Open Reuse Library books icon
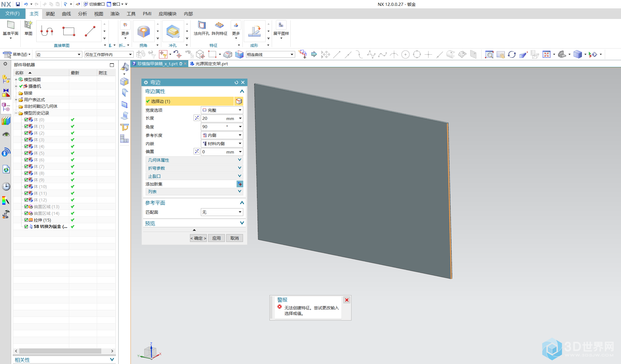The height and width of the screenshot is (364, 621). (6, 121)
